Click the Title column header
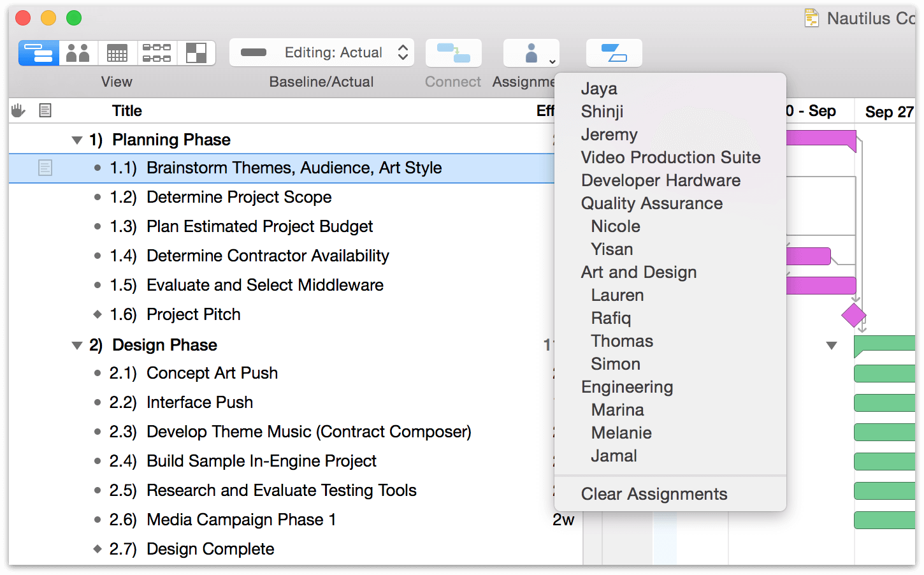The width and height of the screenshot is (924, 575). tap(127, 111)
